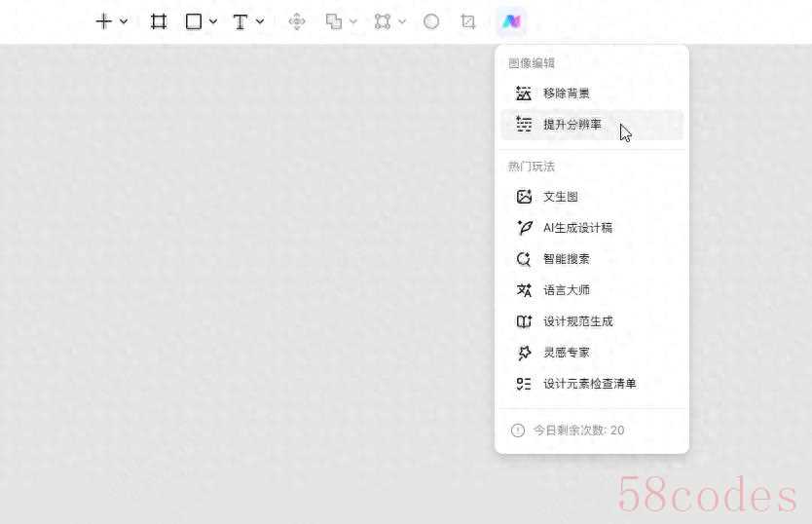812x524 pixels.
Task: Click the AI生成设计稿 option
Action: (577, 228)
